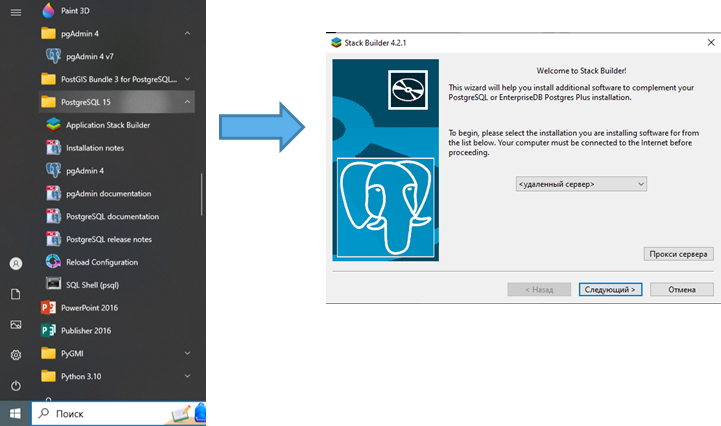Viewport: 721px width, 426px height.
Task: Open pgAdmin documentation icon
Action: point(53,193)
